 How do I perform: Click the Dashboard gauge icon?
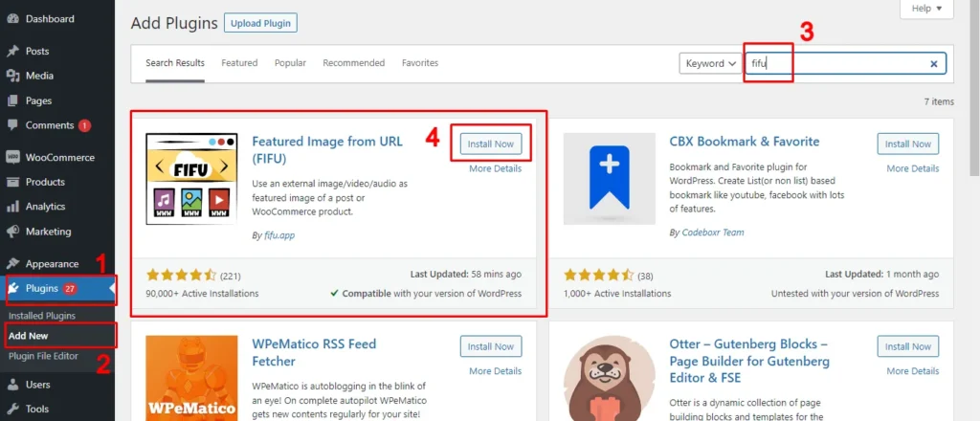pyautogui.click(x=12, y=19)
